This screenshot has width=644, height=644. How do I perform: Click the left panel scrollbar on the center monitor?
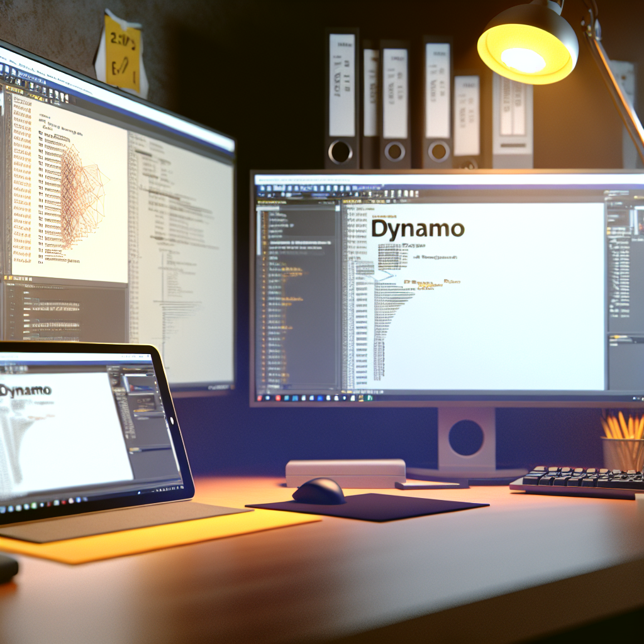(x=258, y=234)
